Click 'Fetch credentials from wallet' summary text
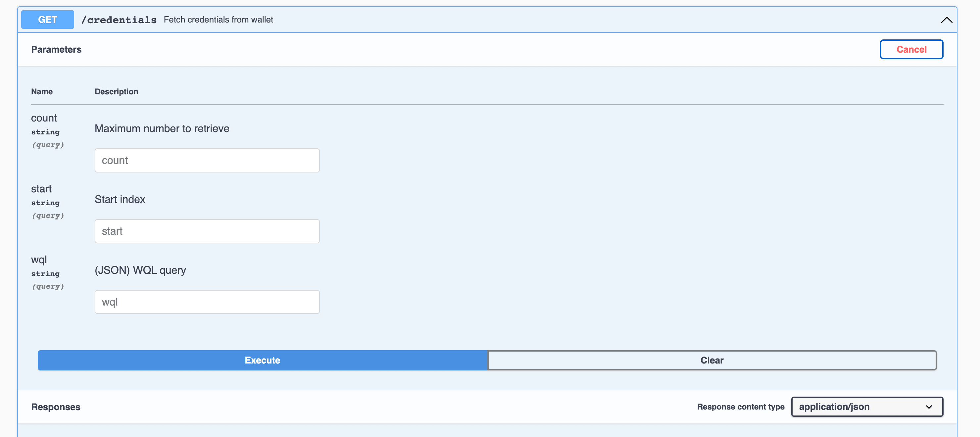 (x=218, y=20)
